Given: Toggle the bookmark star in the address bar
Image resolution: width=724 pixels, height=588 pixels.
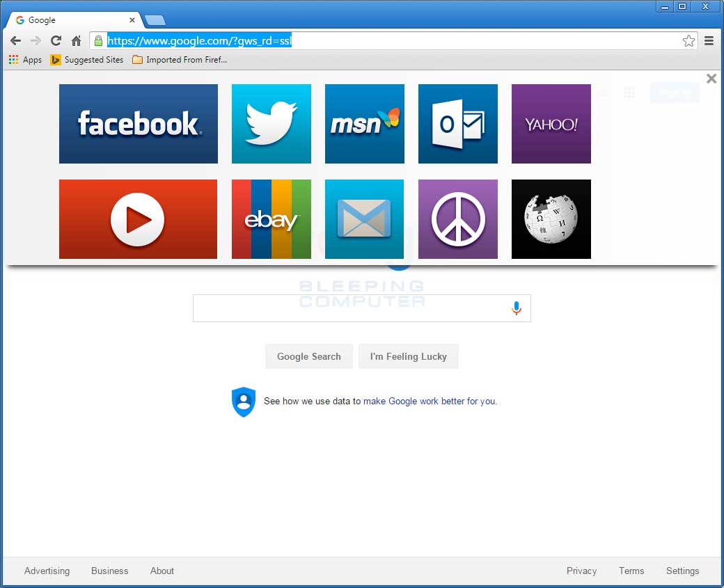Looking at the screenshot, I should click(688, 41).
